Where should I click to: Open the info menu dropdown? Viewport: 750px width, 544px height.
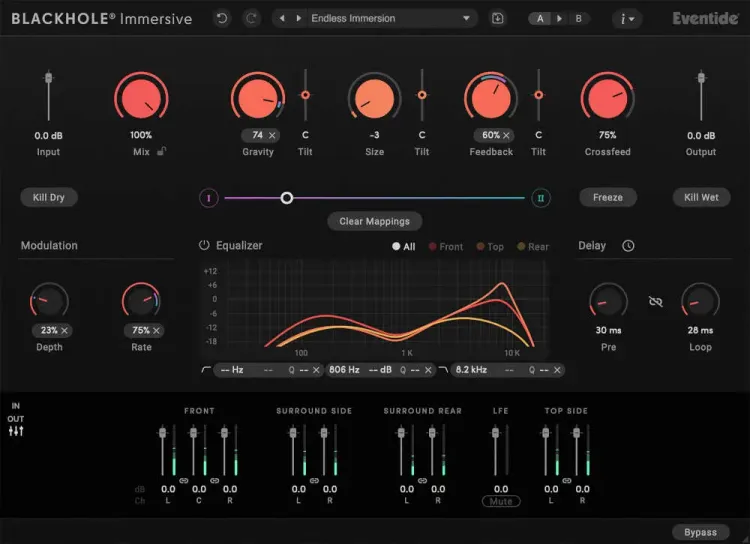click(627, 19)
